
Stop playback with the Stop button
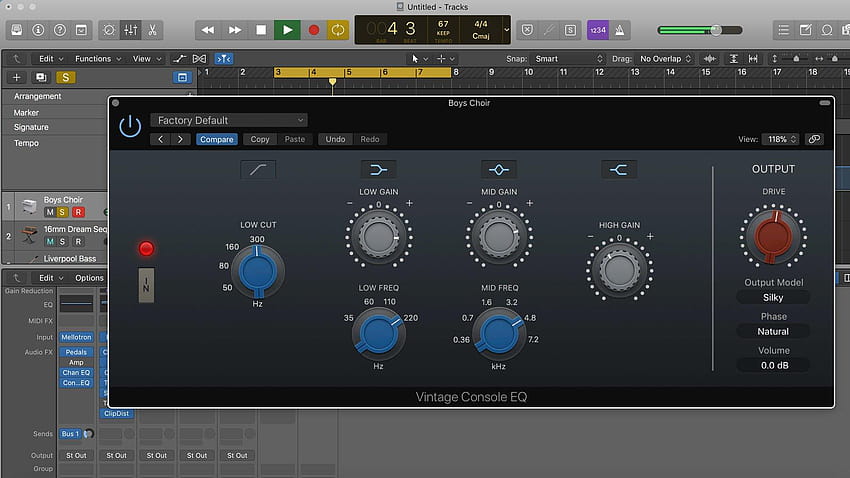(x=261, y=30)
